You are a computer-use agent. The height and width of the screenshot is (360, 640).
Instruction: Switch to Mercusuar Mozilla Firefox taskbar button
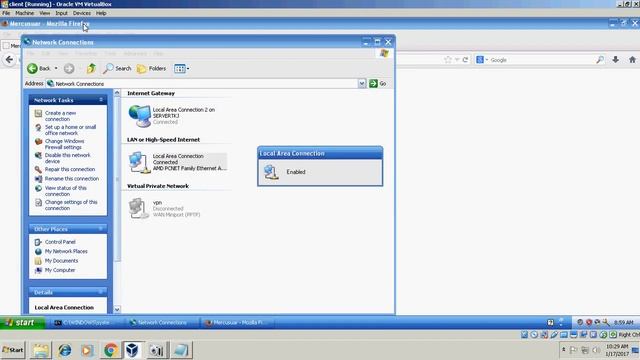[238, 322]
